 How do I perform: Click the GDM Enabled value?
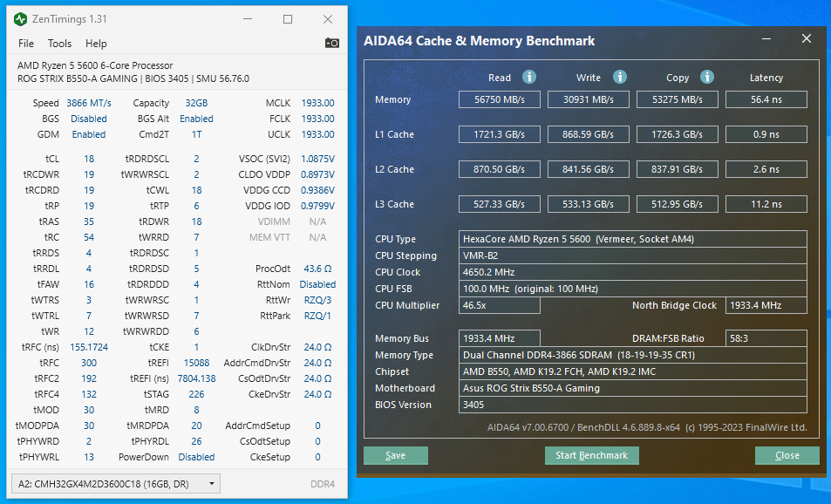click(88, 134)
